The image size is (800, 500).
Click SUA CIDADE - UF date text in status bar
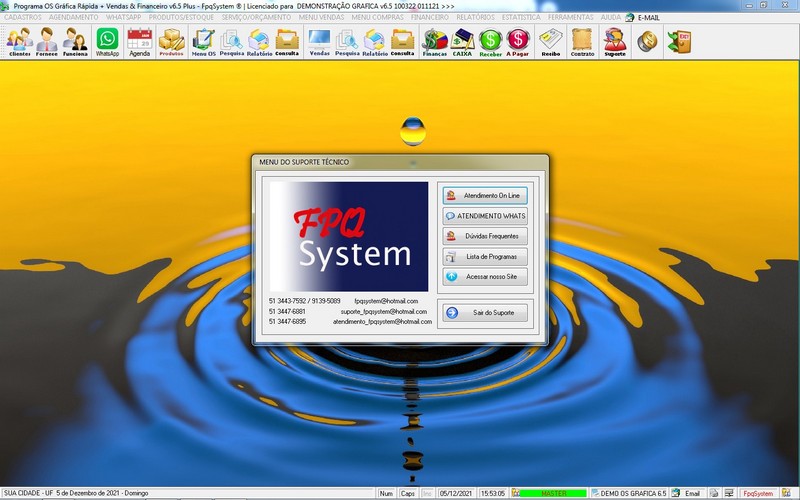click(76, 493)
